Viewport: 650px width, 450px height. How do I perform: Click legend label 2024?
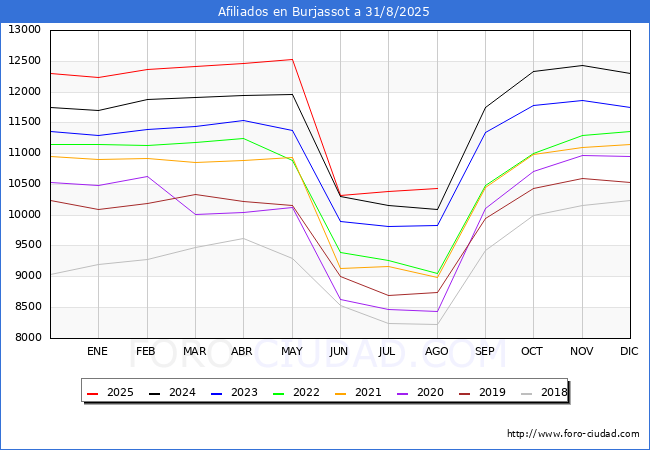tap(182, 392)
